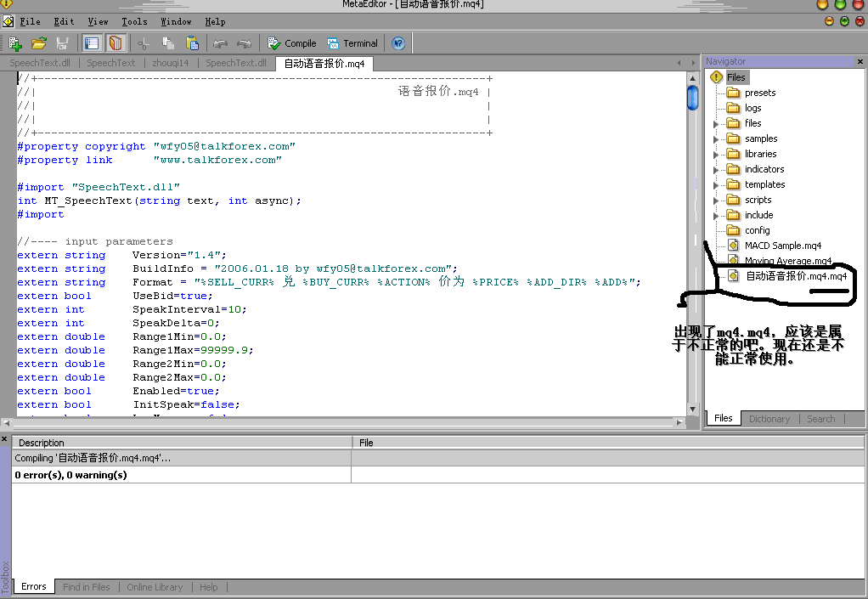Click the File column header
Image resolution: width=868 pixels, height=599 pixels.
tap(608, 443)
